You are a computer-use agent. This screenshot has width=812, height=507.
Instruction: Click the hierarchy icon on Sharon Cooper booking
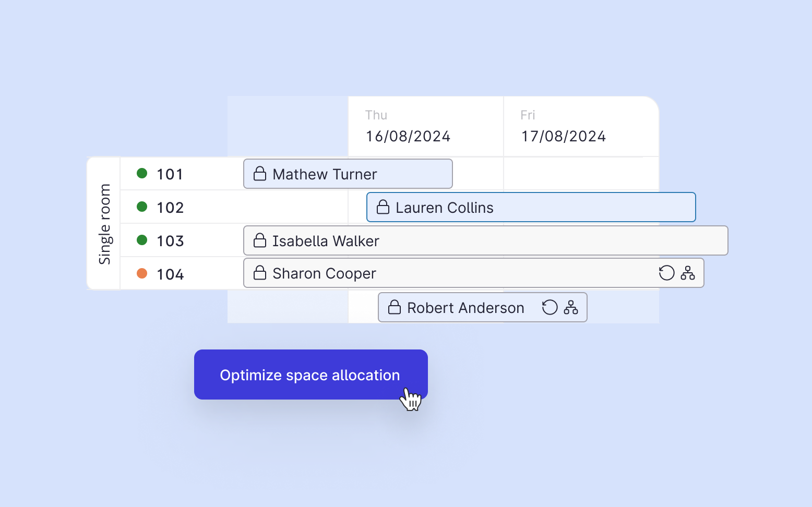click(688, 273)
